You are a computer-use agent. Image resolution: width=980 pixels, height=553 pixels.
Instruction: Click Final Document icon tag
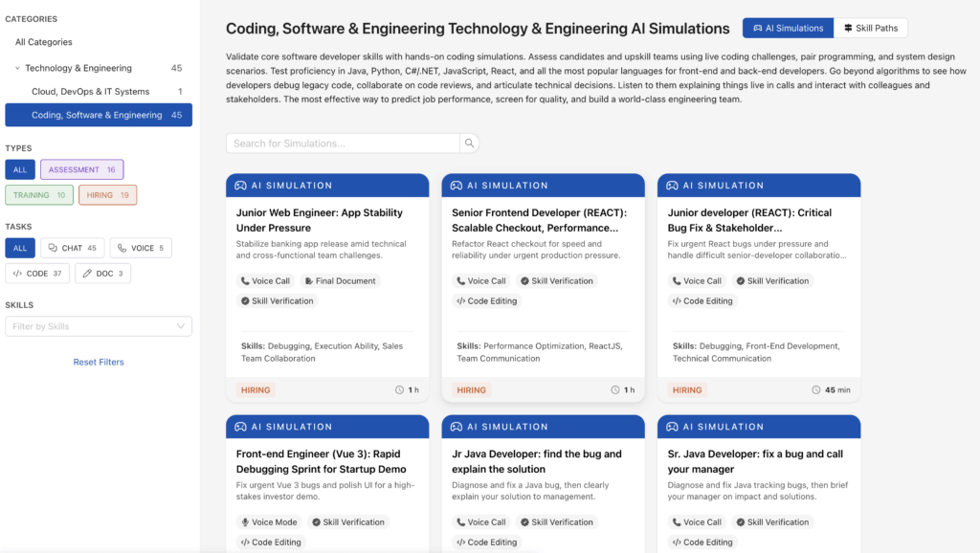[309, 281]
